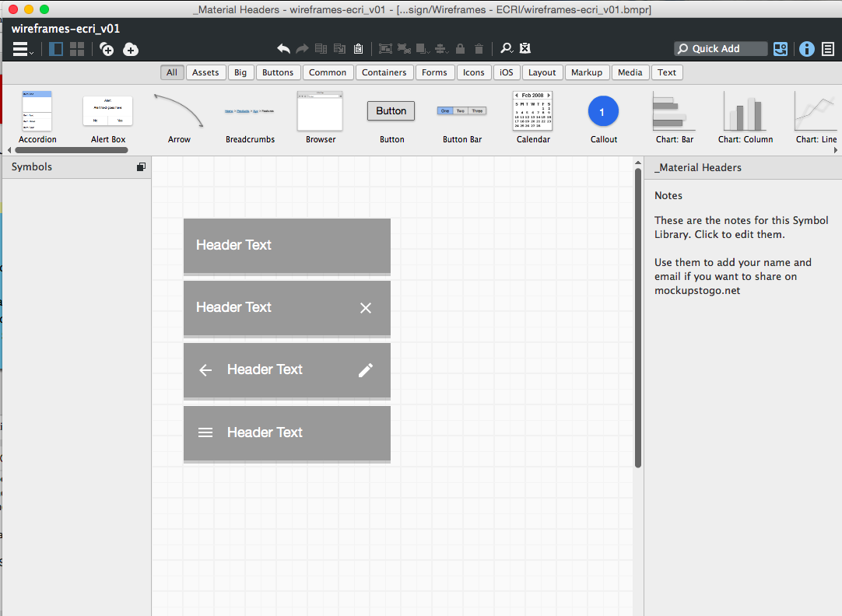This screenshot has width=842, height=616.
Task: Choose the Callout control thumbnail
Action: point(604,117)
